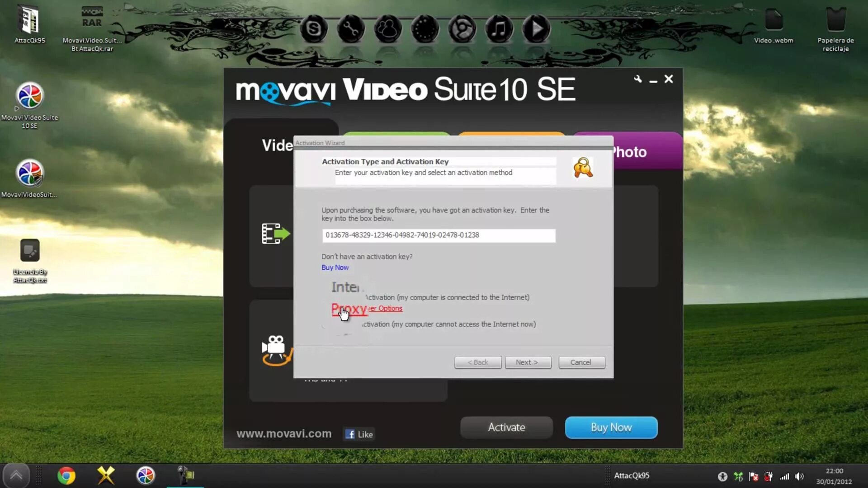Screen dimensions: 868x488
Task: Click the Next button to proceed
Action: 528,361
